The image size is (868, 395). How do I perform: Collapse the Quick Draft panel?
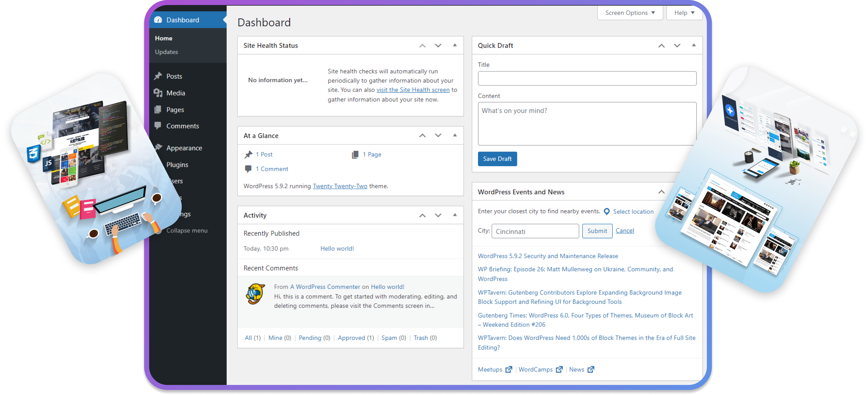[x=694, y=45]
